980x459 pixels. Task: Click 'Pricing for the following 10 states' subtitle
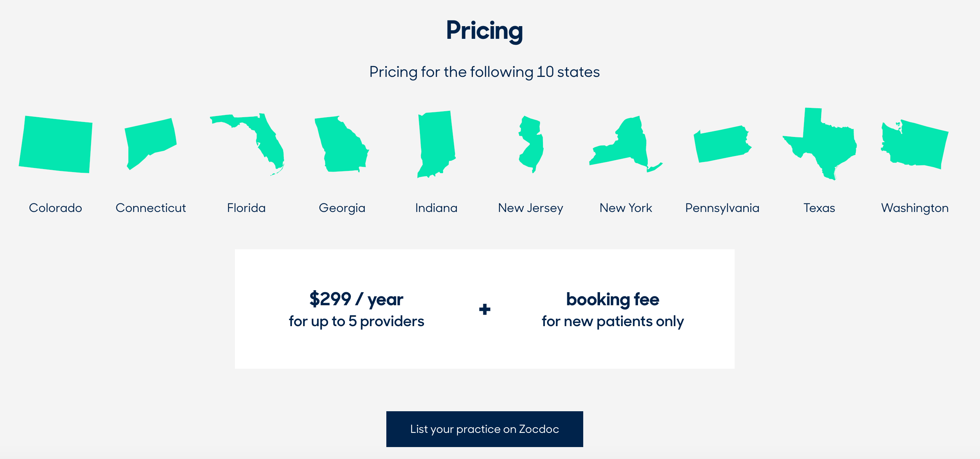coord(485,72)
